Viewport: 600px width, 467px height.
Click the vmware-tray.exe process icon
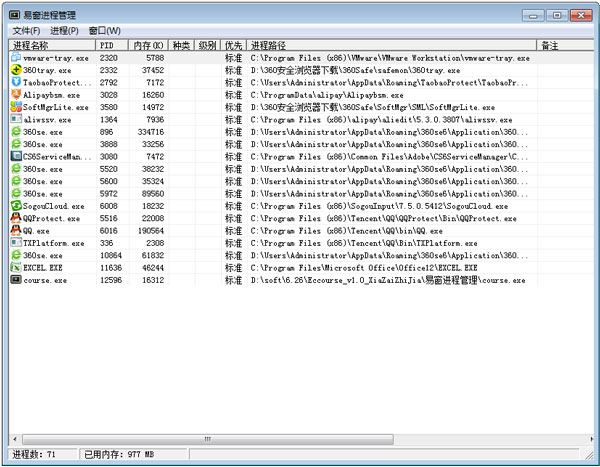(16, 57)
